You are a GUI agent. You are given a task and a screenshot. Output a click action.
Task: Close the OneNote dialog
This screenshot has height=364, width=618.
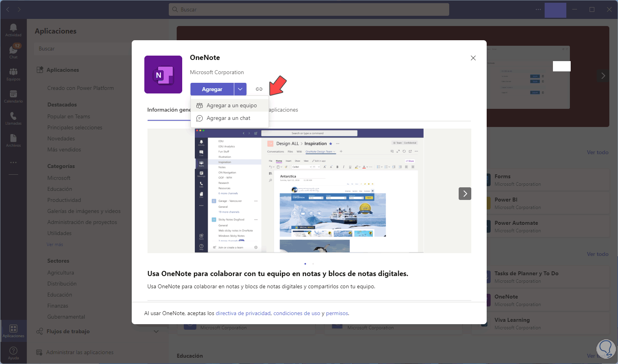click(473, 58)
